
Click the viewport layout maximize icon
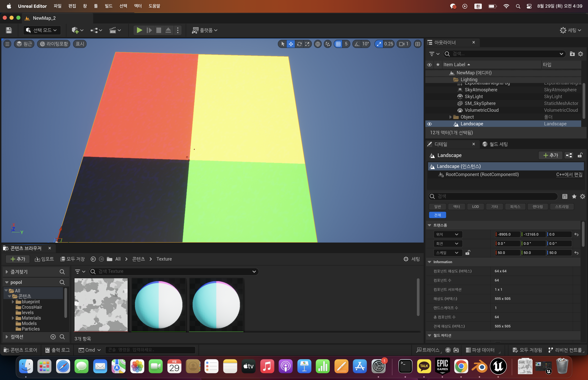coord(418,44)
